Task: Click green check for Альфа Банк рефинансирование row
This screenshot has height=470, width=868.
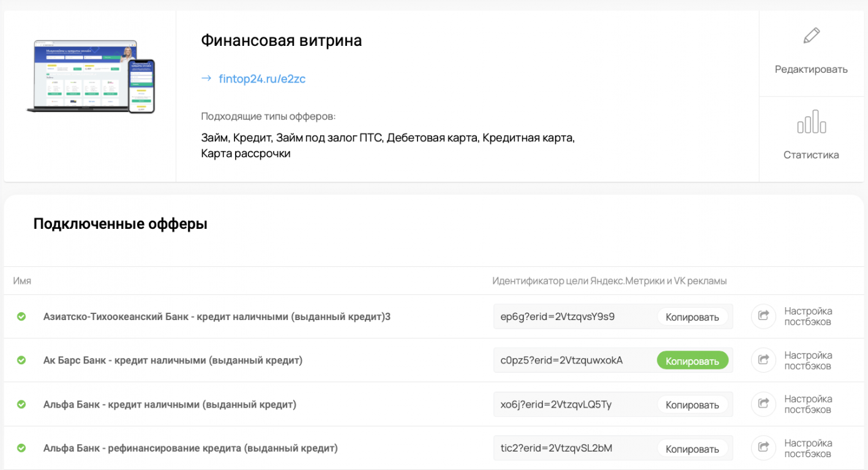Action: 21,448
